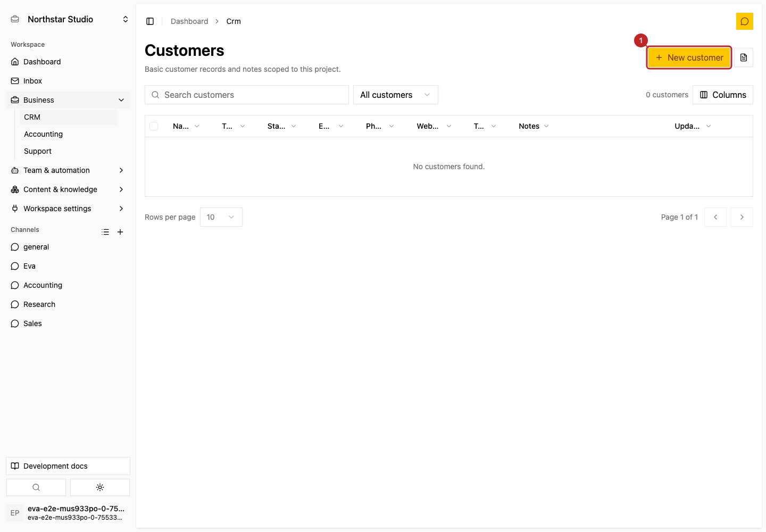766x532 pixels.
Task: Toggle light theme sun icon
Action: click(100, 487)
